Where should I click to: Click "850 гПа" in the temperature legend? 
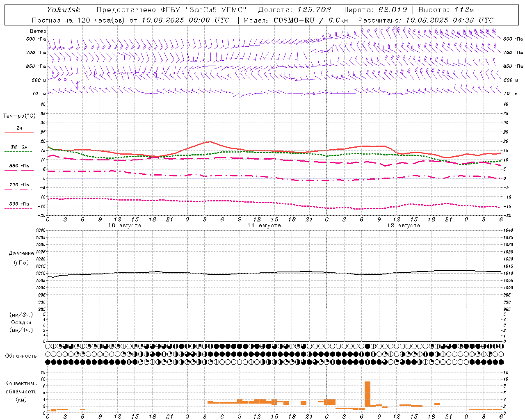point(19,166)
